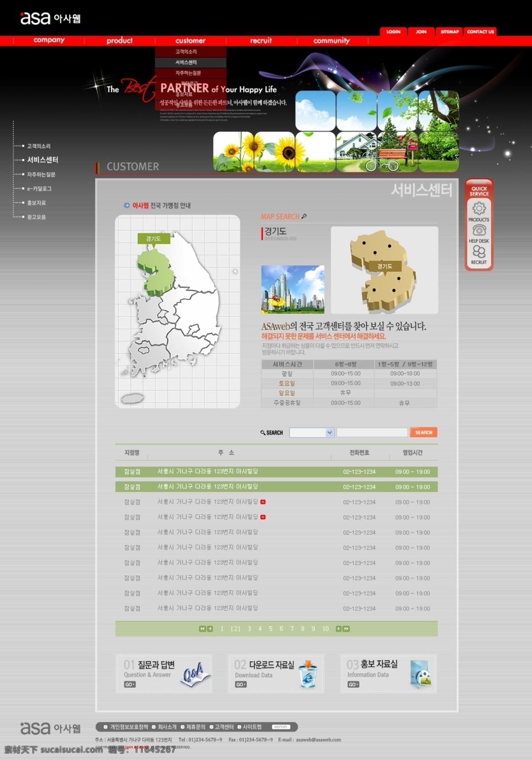
Task: Click GO under 다운로드 자료실
Action: (x=241, y=685)
